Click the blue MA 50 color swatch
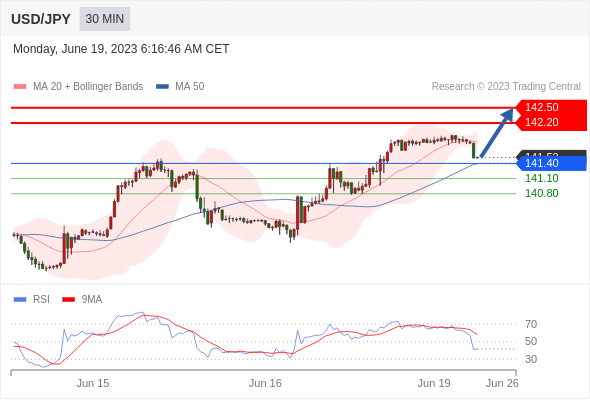The width and height of the screenshot is (590, 400). [163, 87]
